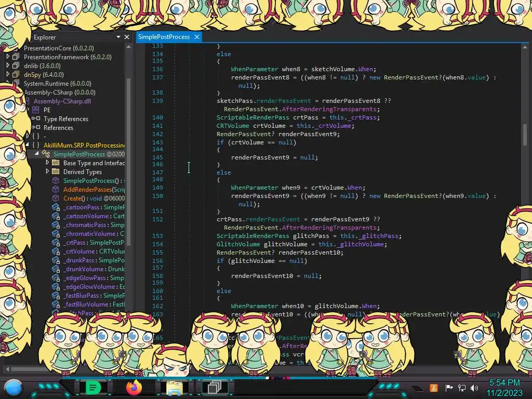Click the Assembly Explorer vertical scrollbar thumb
532x399 pixels.
tap(128, 162)
